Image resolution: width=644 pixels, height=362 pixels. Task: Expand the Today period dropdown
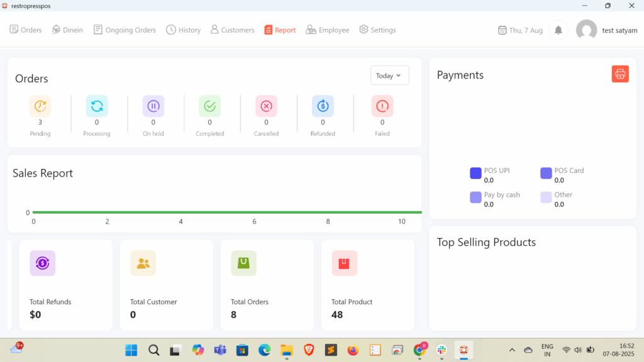coord(389,75)
